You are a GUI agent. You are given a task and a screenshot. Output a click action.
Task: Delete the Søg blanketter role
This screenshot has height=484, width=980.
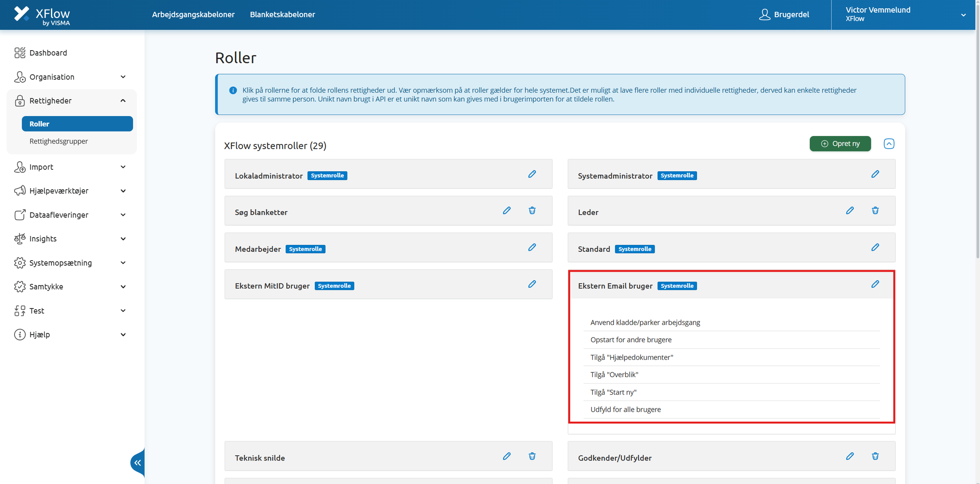(x=532, y=211)
